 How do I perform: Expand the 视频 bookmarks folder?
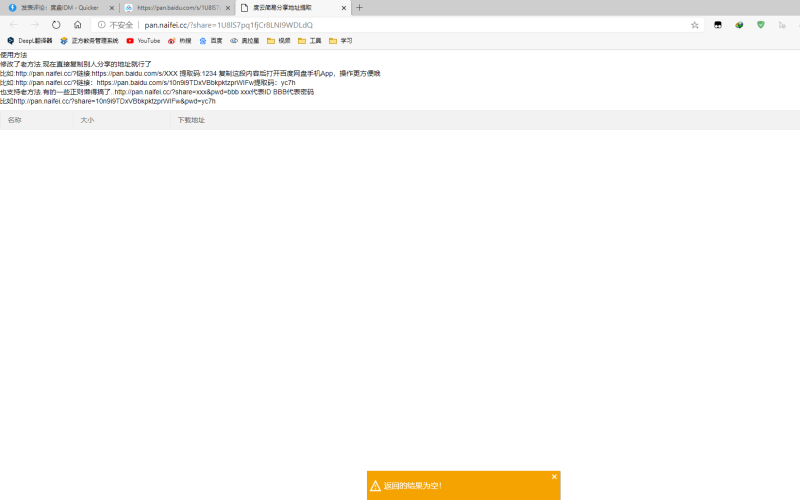tap(279, 41)
